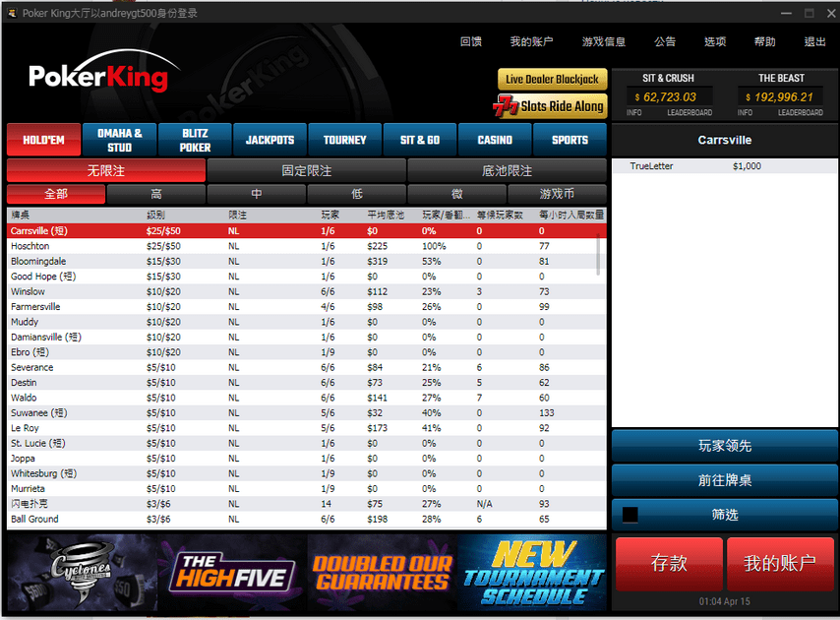The image size is (840, 620).
Task: Filter stakes by 高
Action: tap(156, 194)
